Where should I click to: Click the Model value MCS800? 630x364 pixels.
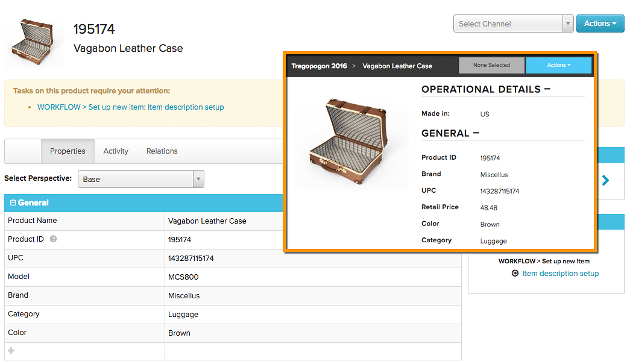point(183,277)
